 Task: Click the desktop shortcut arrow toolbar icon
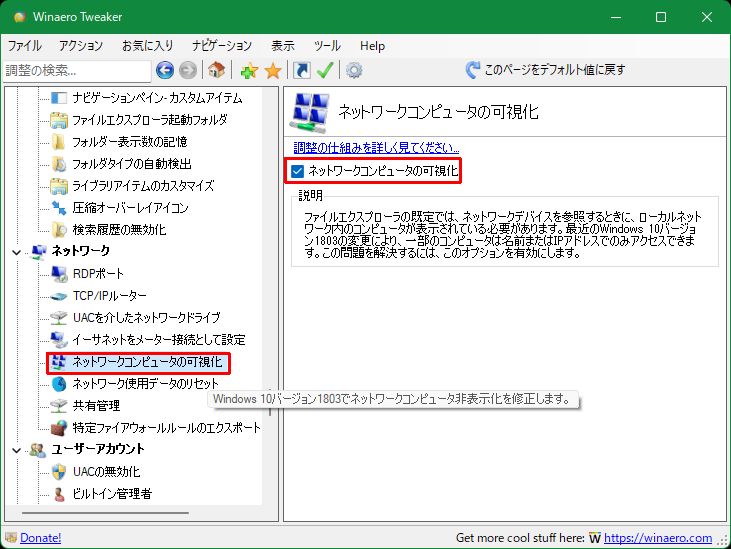302,70
